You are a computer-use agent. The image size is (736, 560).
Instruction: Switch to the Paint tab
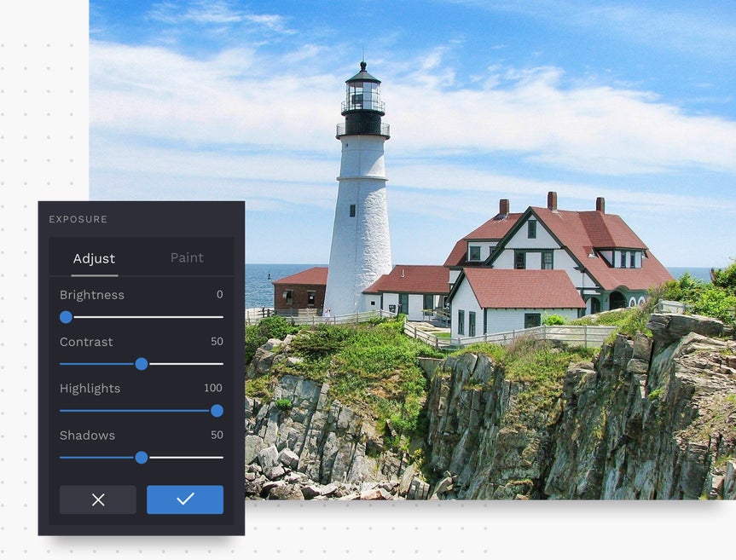tap(187, 257)
